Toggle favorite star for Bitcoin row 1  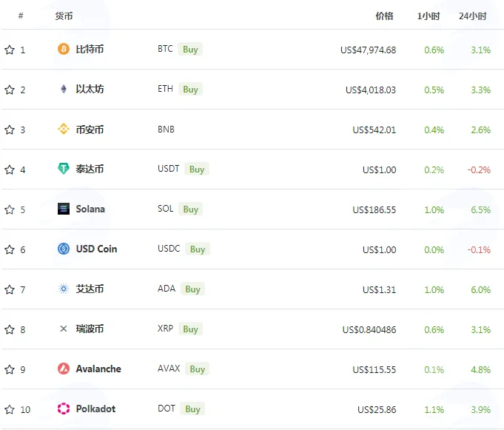[10, 50]
